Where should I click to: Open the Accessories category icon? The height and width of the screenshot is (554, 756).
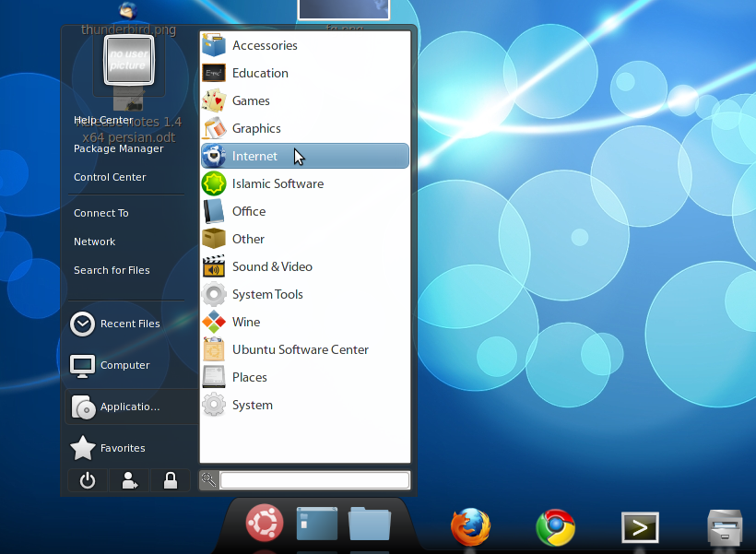click(x=214, y=45)
